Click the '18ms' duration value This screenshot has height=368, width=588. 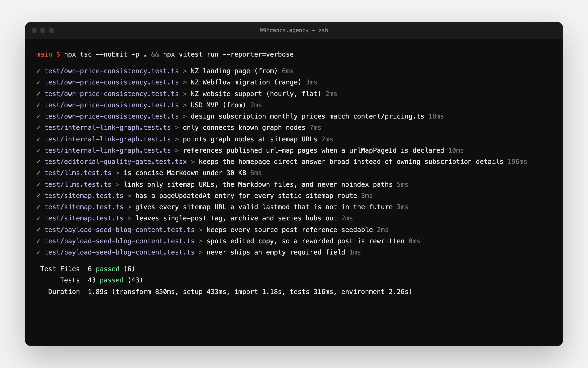436,116
